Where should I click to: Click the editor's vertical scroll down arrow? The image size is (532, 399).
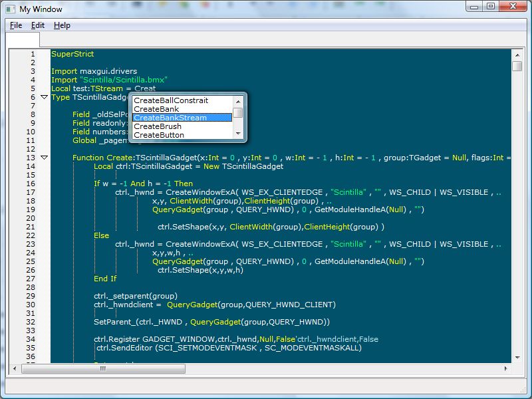click(x=517, y=358)
